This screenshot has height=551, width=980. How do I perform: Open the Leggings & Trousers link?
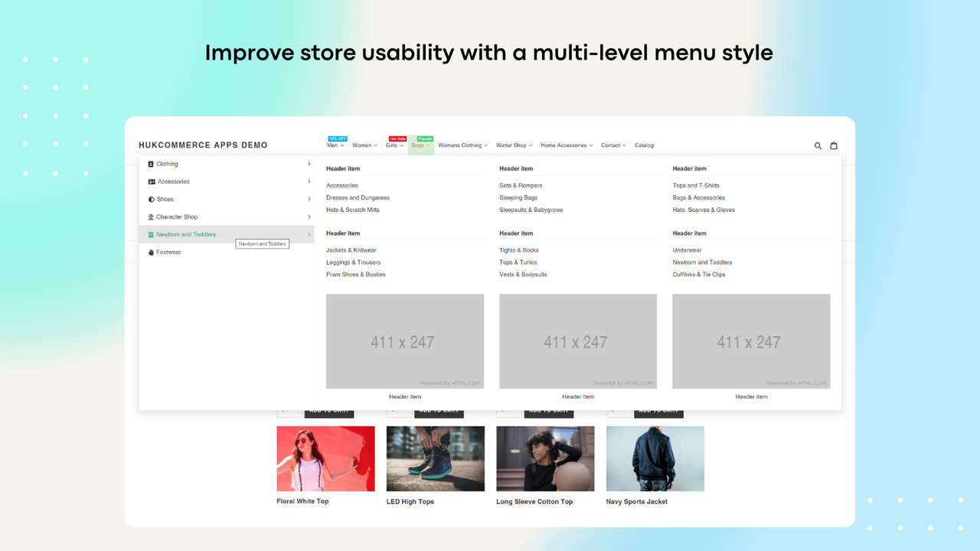point(353,262)
